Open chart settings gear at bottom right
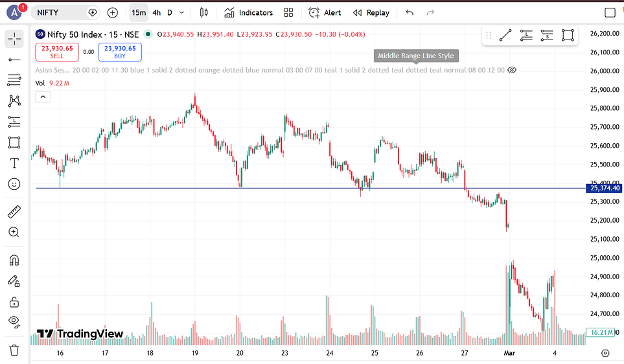The height and width of the screenshot is (364, 624). click(x=605, y=353)
